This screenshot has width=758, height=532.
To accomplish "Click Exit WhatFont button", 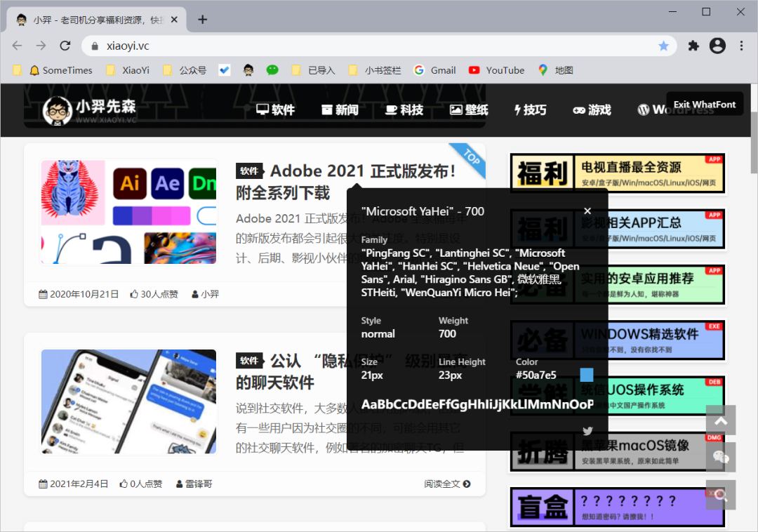I will [x=705, y=105].
